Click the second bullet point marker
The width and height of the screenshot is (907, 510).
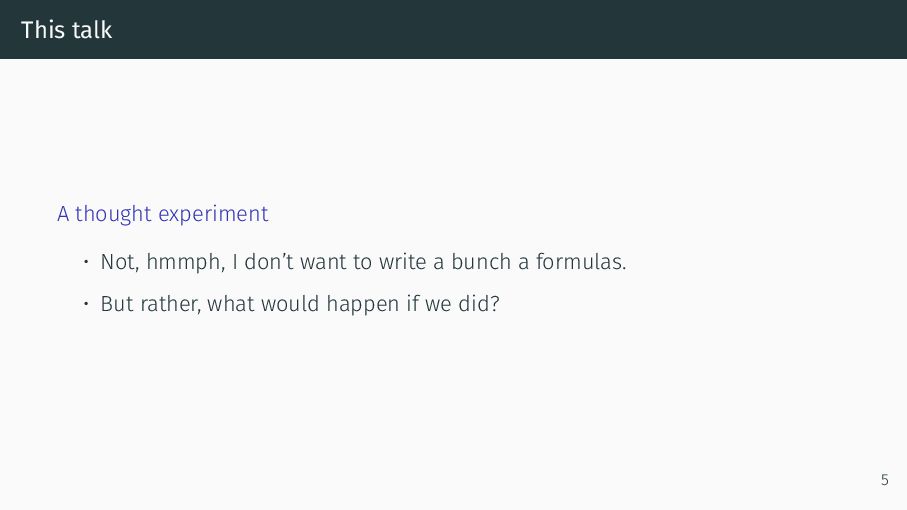pos(86,304)
